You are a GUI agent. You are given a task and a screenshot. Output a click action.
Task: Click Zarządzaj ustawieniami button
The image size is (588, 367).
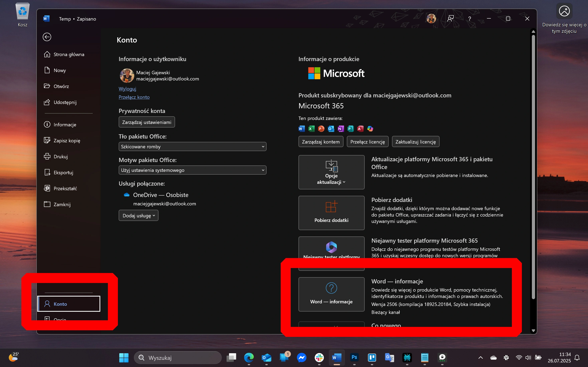click(147, 122)
